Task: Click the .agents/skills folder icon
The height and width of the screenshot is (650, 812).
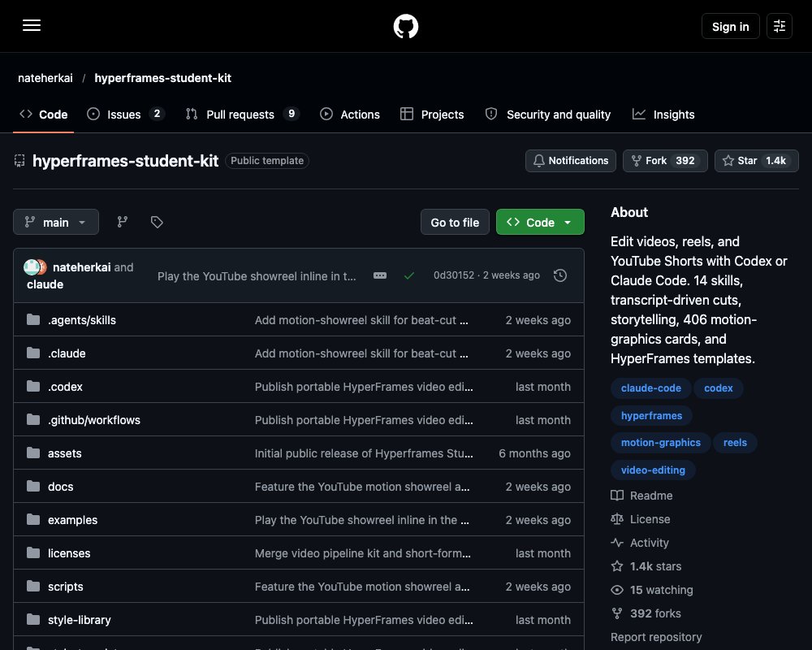Action: click(x=33, y=320)
